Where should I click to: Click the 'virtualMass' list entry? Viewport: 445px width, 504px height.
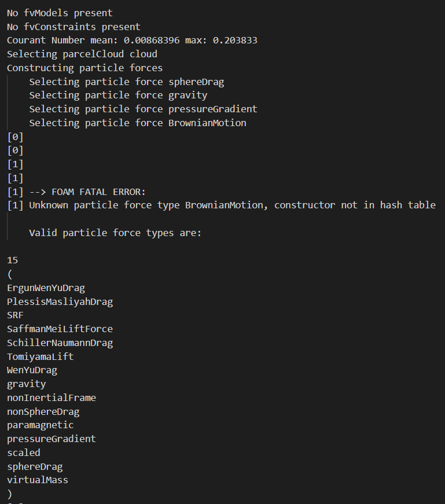point(37,480)
